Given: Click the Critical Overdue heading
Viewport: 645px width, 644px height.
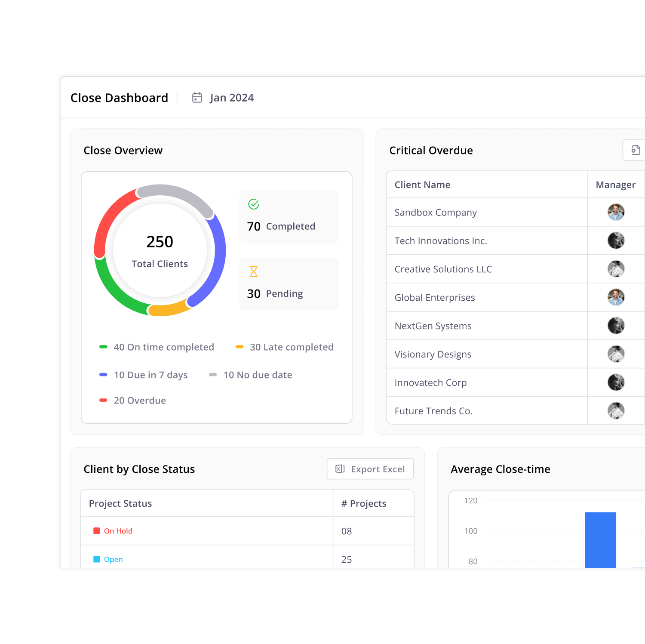Looking at the screenshot, I should click(431, 150).
